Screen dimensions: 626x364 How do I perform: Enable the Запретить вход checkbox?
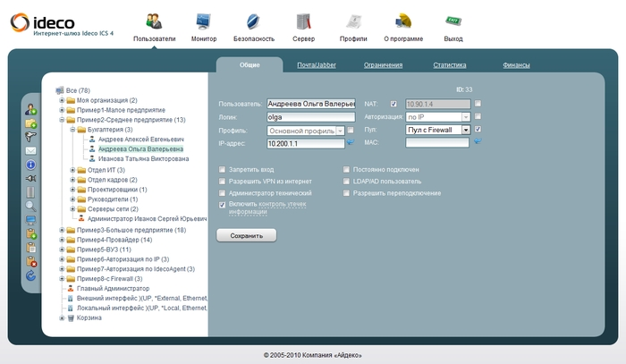point(222,169)
